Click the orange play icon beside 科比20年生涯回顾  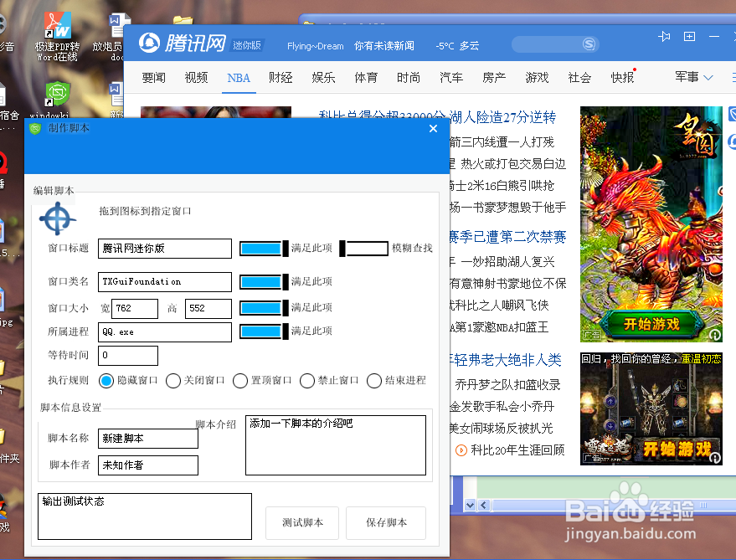pyautogui.click(x=461, y=450)
